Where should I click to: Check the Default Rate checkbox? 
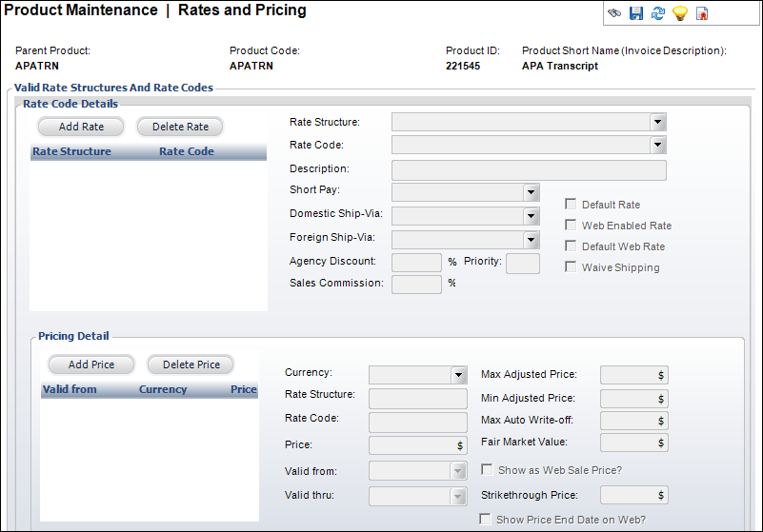click(x=571, y=204)
